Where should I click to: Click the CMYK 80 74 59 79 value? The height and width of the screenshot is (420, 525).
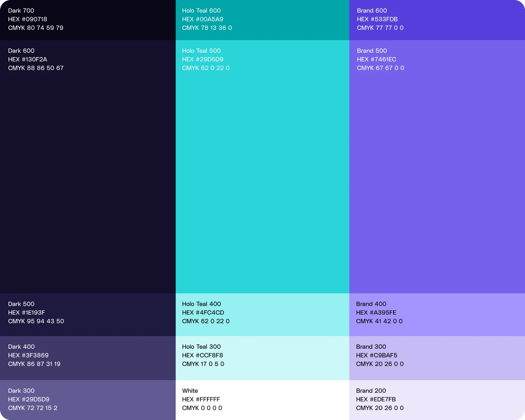(36, 28)
